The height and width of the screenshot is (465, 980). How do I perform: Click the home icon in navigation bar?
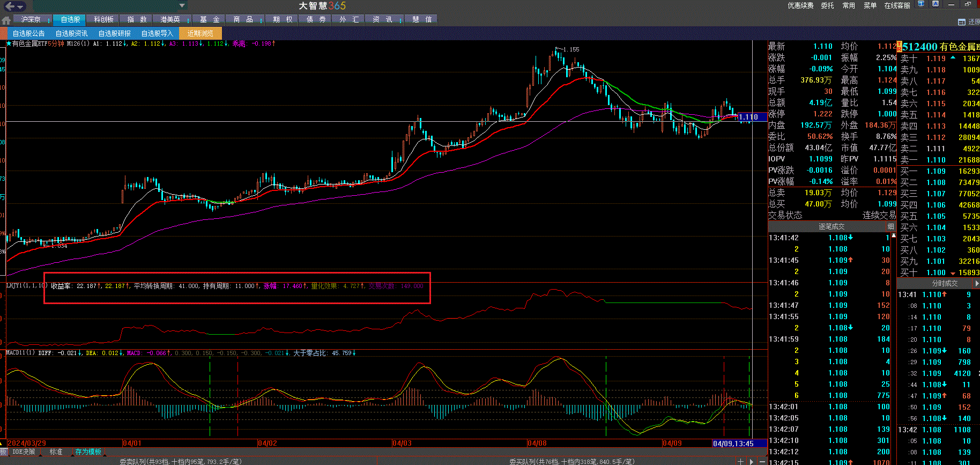coord(6,20)
